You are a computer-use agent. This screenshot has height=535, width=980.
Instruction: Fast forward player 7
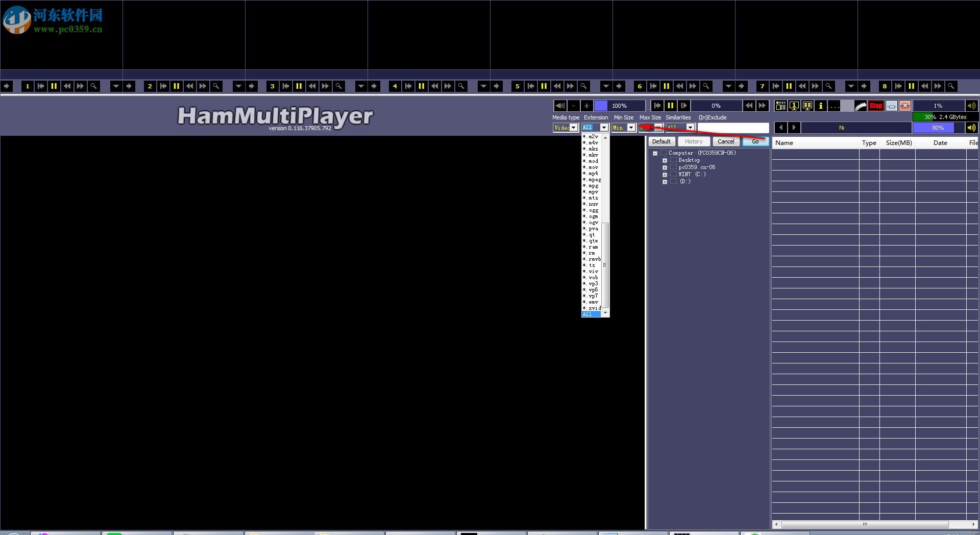[x=815, y=86]
